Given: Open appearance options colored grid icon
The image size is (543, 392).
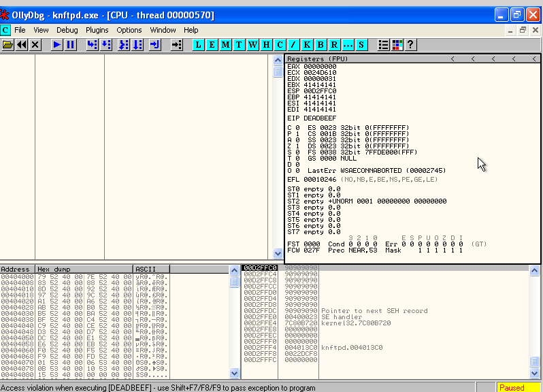Looking at the screenshot, I should coord(397,45).
